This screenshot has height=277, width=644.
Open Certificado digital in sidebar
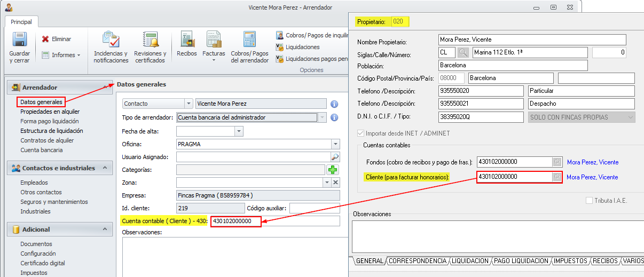[x=43, y=263]
